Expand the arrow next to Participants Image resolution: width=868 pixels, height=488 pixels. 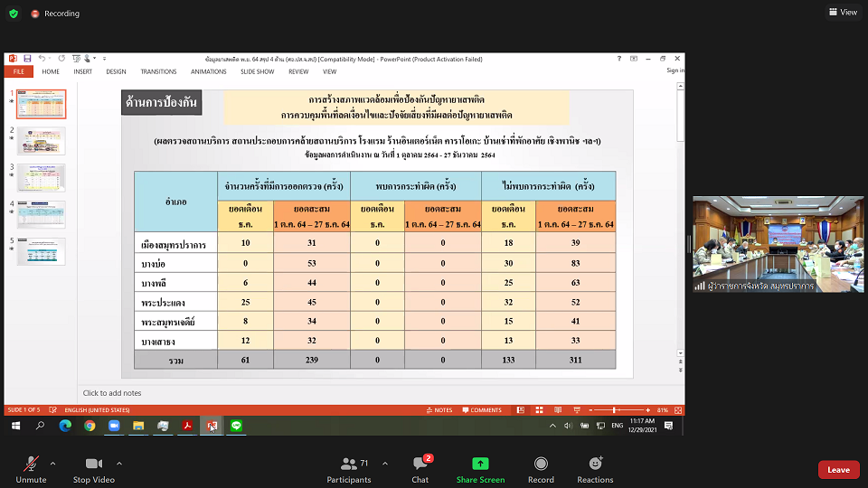[385, 464]
